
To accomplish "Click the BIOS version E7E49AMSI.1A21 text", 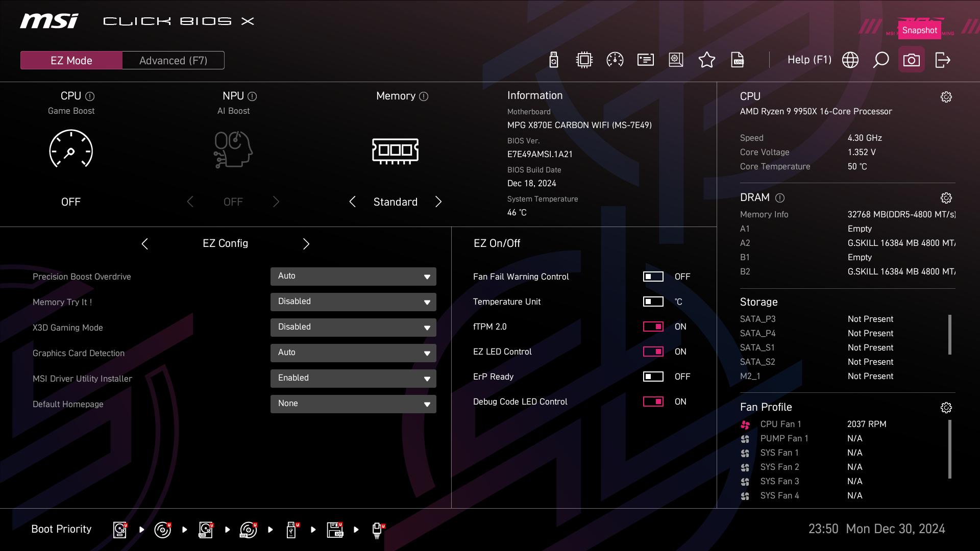I will pos(540,154).
